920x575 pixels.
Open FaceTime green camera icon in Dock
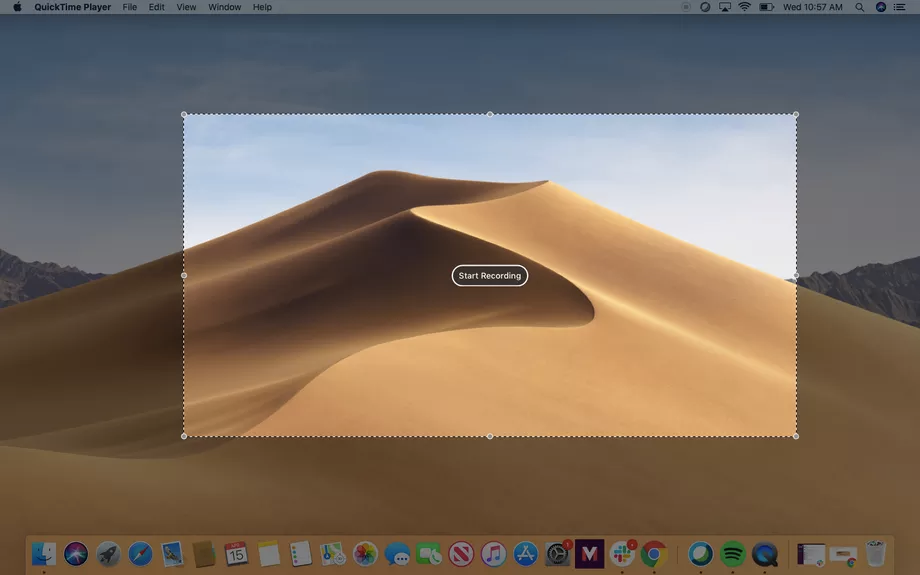point(429,554)
